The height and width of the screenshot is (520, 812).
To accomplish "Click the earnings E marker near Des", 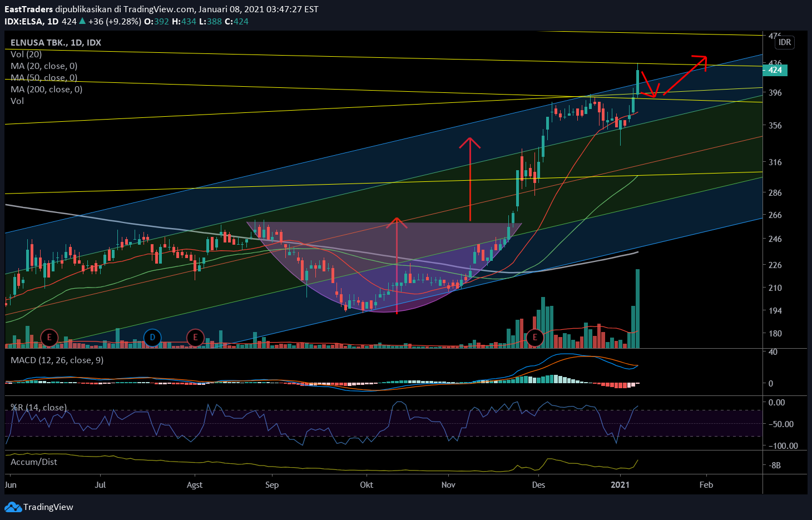I will 535,337.
